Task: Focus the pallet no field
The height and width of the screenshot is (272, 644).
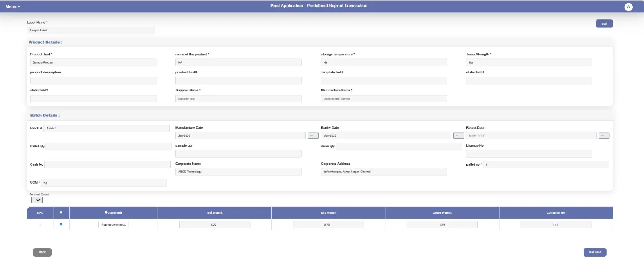Action: [x=546, y=164]
